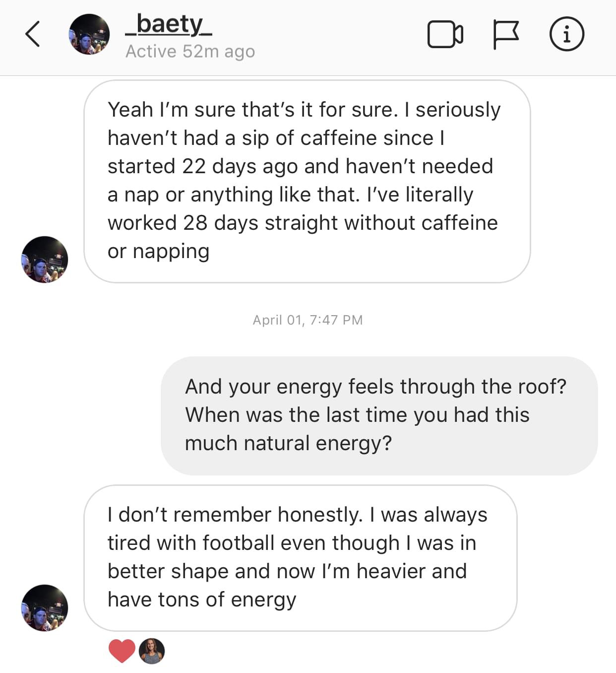This screenshot has width=616, height=673.
Task: Tap the avatar beside the caffeine message
Action: click(45, 259)
